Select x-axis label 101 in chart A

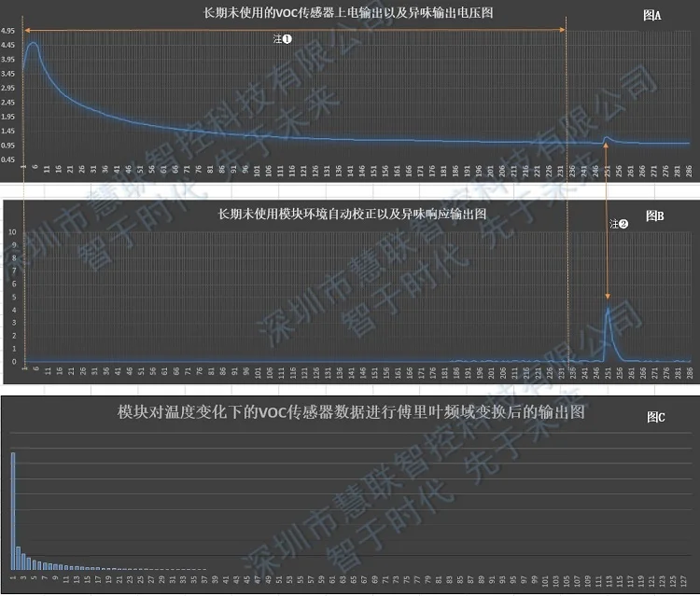point(257,171)
